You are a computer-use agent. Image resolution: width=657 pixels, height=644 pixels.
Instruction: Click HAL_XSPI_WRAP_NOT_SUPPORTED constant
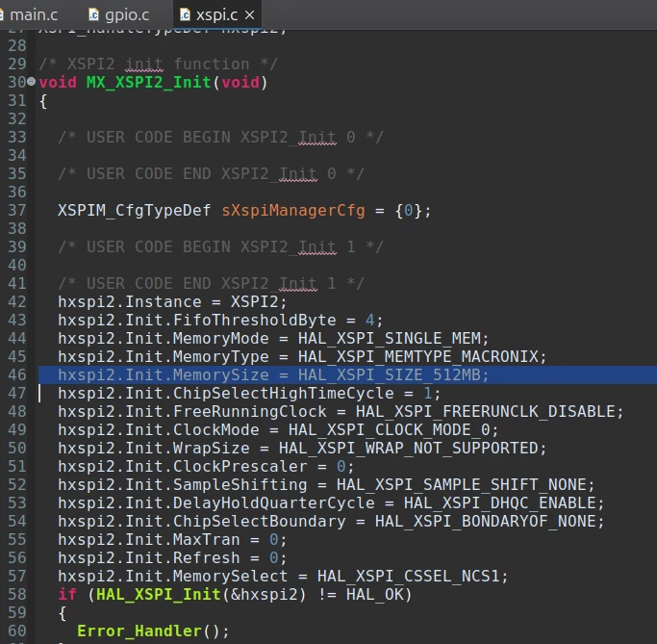(409, 449)
